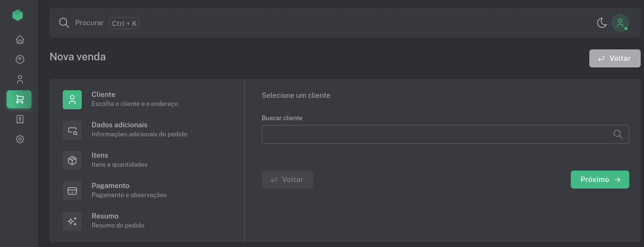Image resolution: width=644 pixels, height=247 pixels.
Task: Focus the Procurar search bar
Action: click(x=285, y=23)
